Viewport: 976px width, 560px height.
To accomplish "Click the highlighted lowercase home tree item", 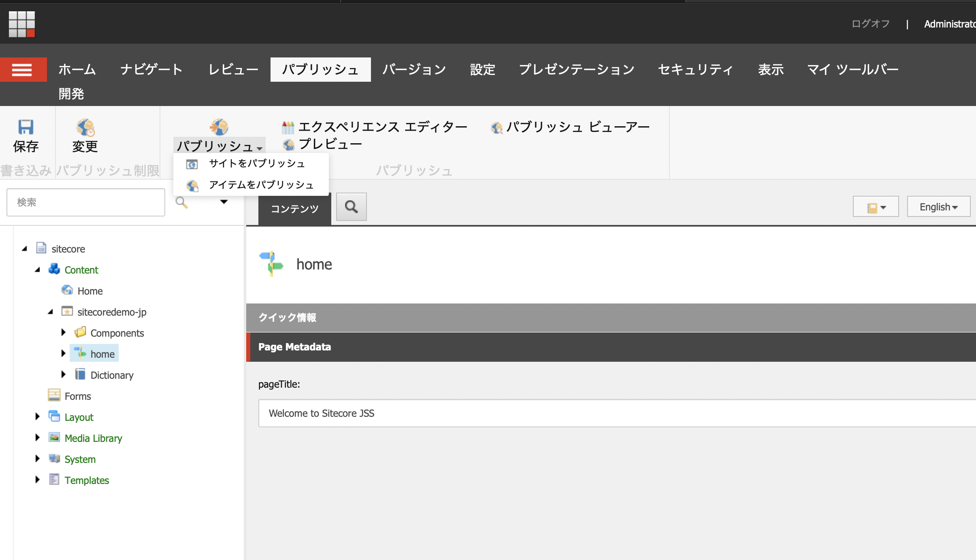I will coord(94,353).
